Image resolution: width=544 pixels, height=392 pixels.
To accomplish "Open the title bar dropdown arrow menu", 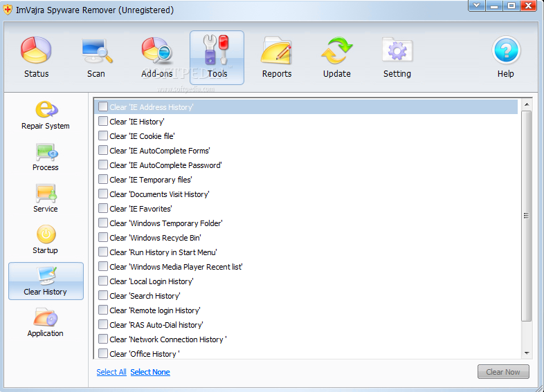I will pos(477,6).
